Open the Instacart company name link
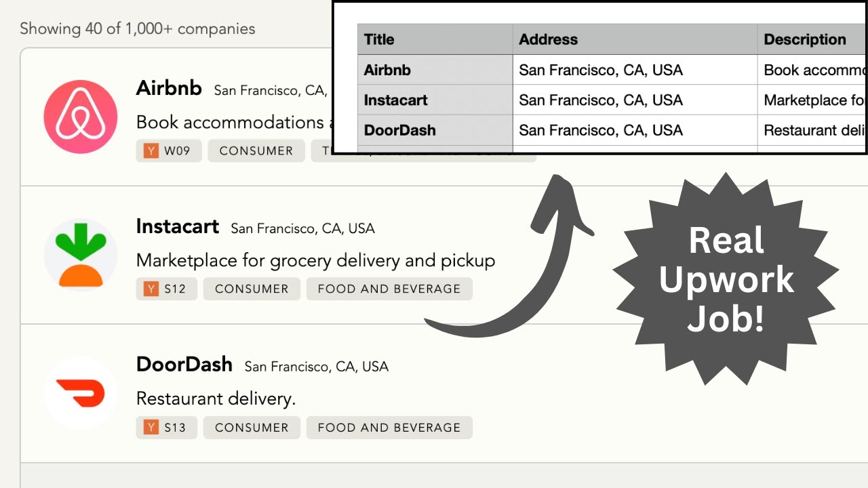Screen dimensions: 868x488 coord(177,226)
